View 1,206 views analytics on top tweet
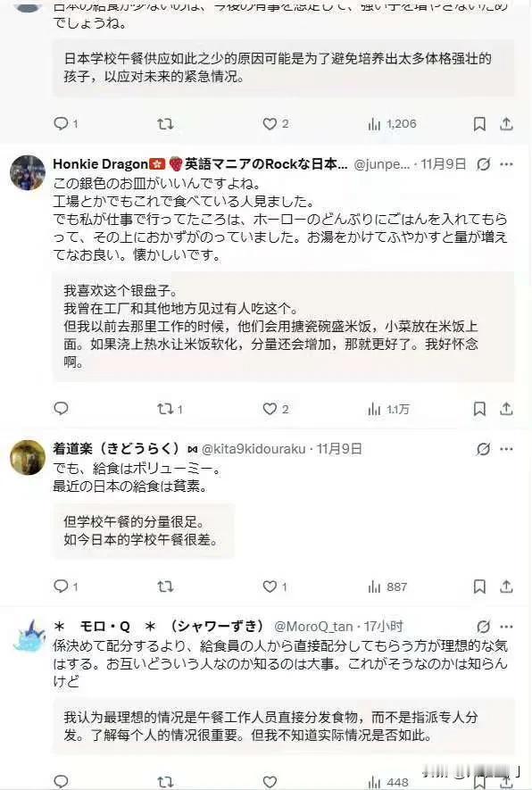 392,123
